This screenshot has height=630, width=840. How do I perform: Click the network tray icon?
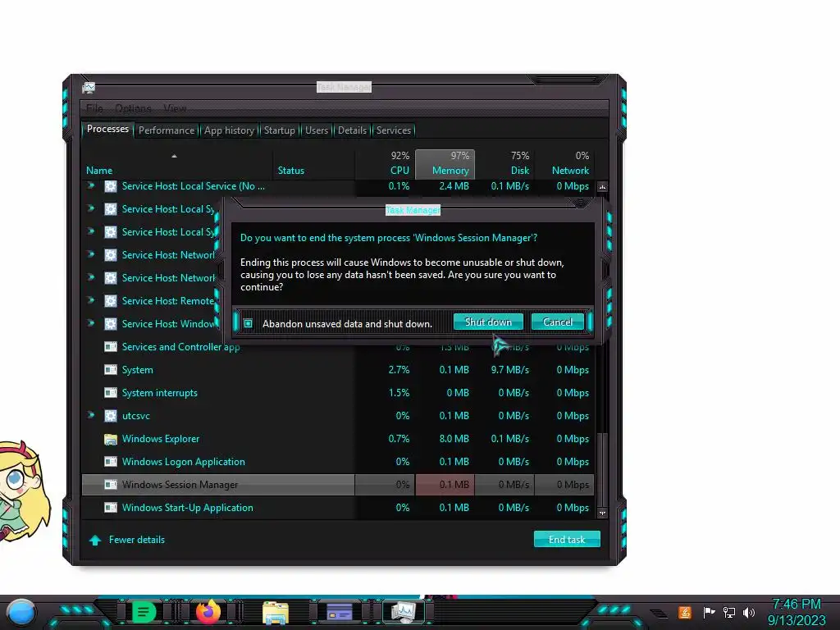click(x=729, y=612)
